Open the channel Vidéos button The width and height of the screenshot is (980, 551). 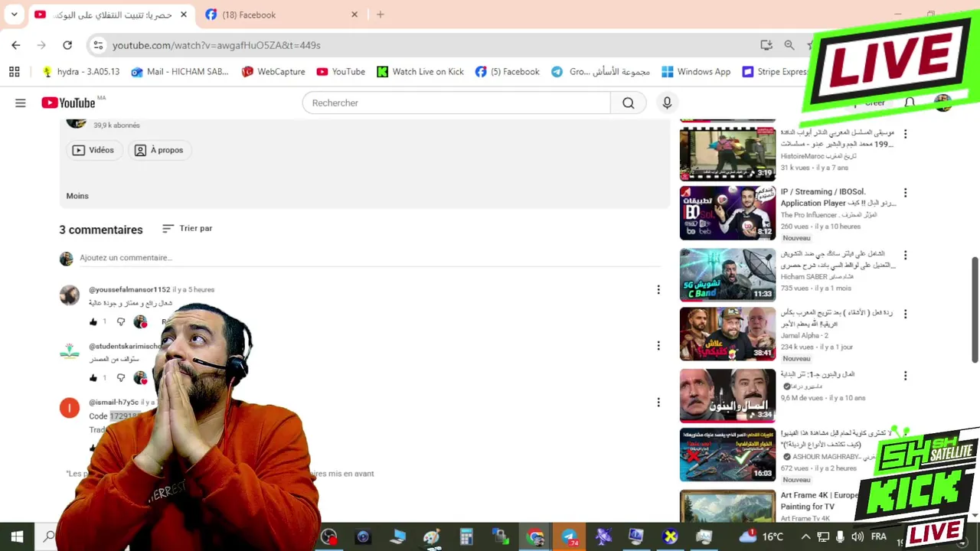click(x=93, y=150)
